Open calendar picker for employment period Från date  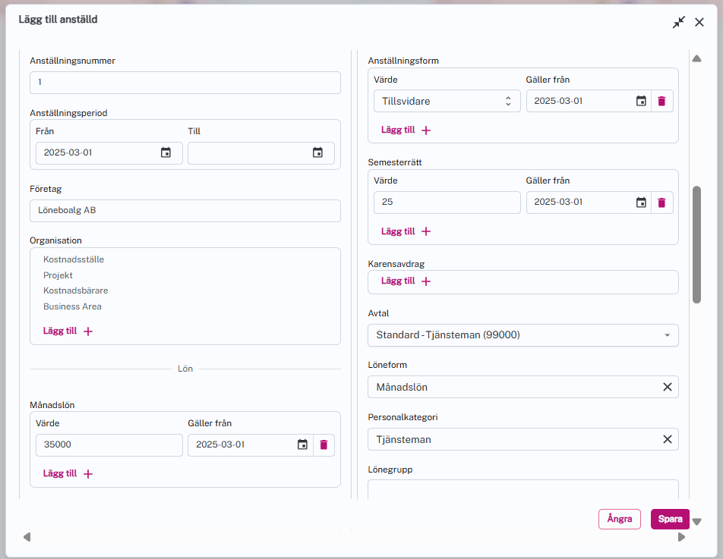click(166, 153)
